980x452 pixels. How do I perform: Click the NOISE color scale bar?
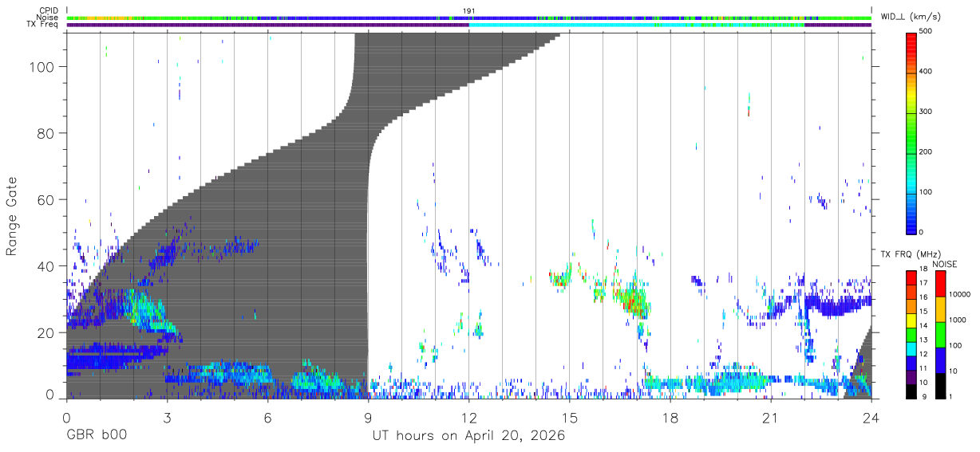tap(940, 334)
